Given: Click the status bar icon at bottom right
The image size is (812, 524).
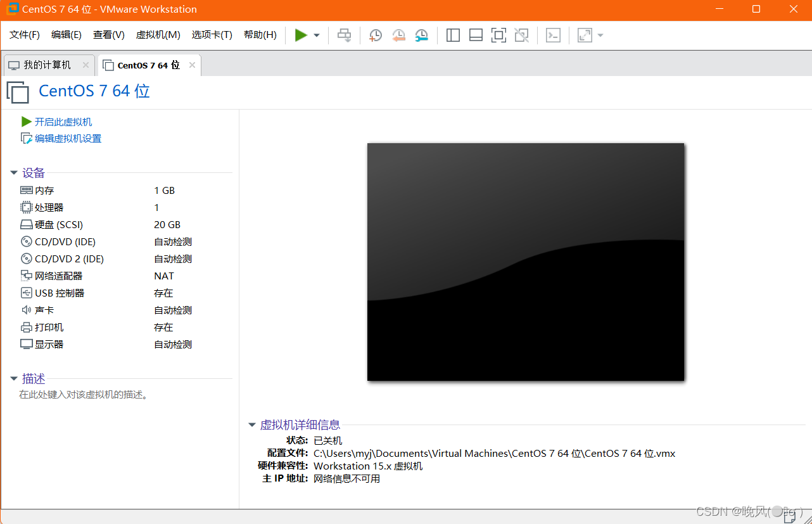Looking at the screenshot, I should pyautogui.click(x=790, y=516).
